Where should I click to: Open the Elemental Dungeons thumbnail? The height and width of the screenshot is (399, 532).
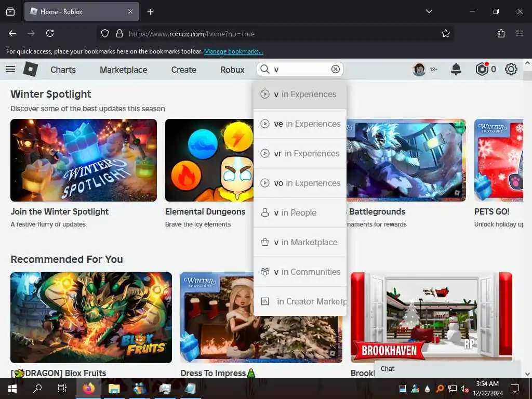point(209,160)
